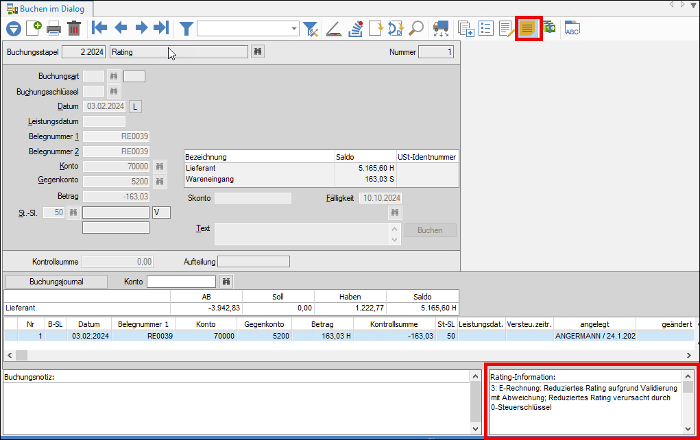700x440 pixels.
Task: Click Rating-Information scrollbar up arrow
Action: click(x=688, y=377)
